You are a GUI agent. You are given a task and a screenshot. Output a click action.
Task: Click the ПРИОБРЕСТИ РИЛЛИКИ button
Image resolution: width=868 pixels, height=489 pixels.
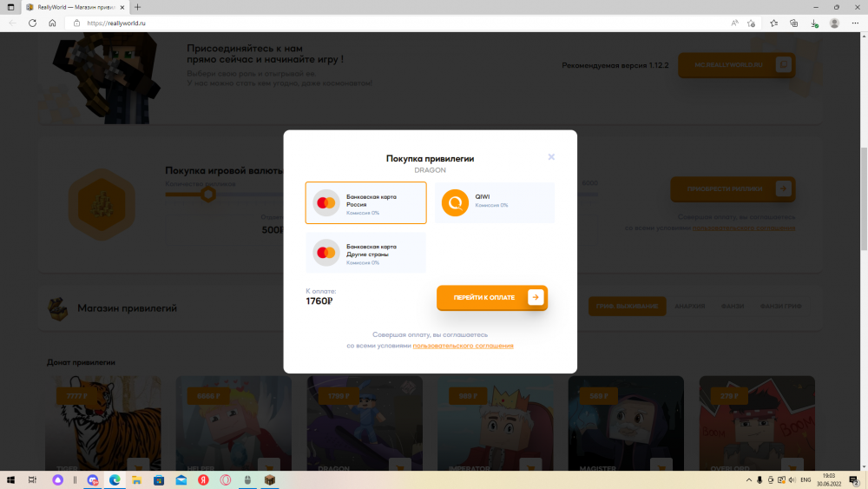(x=733, y=188)
